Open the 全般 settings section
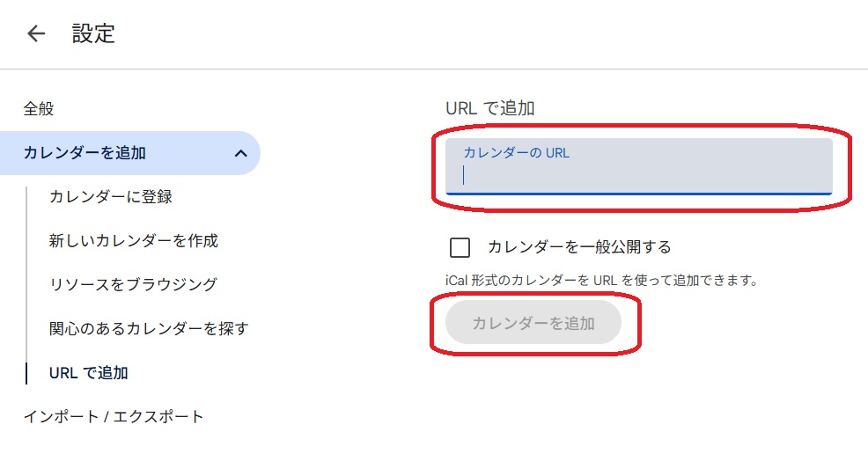This screenshot has width=868, height=454. pos(39,109)
